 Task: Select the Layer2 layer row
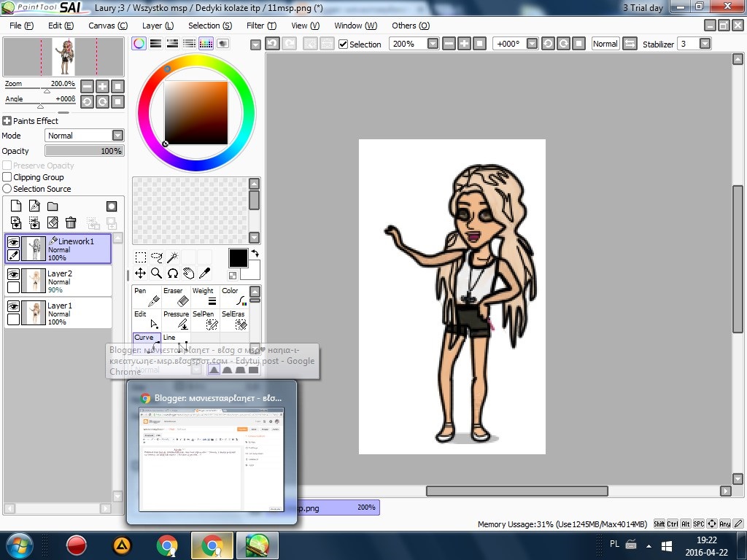[x=58, y=281]
